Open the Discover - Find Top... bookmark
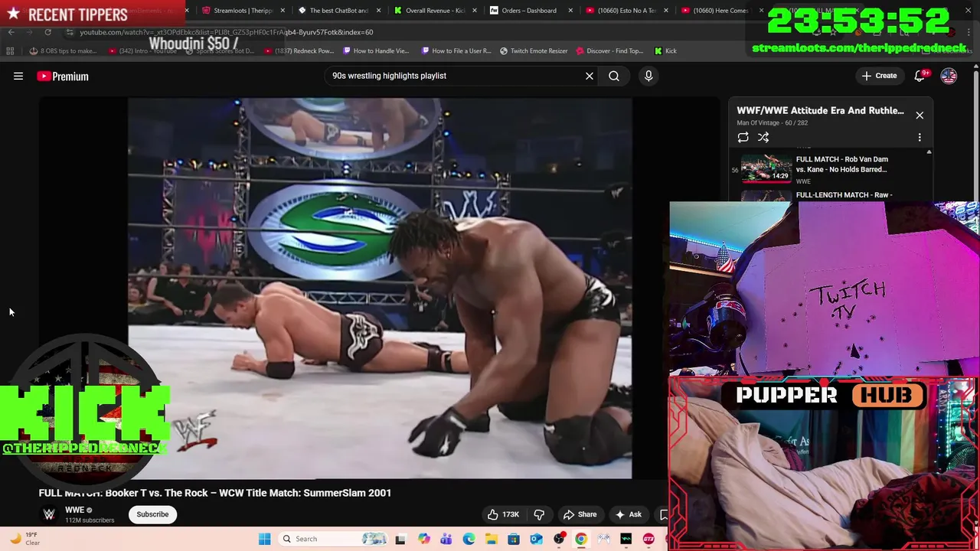980x551 pixels. pos(609,51)
